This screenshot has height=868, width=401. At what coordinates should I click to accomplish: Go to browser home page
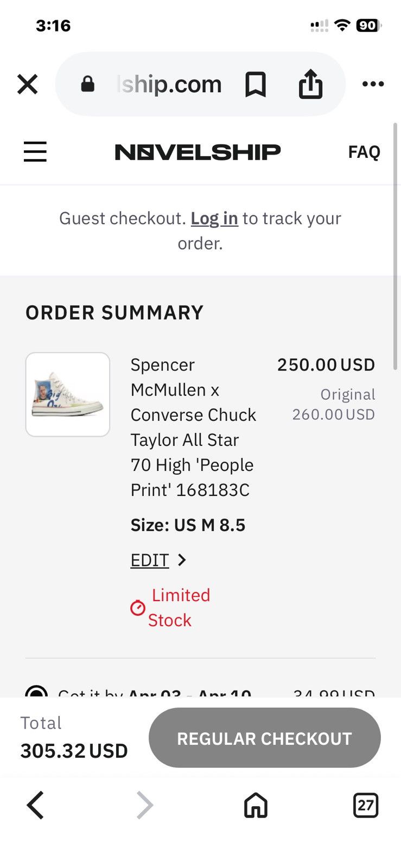[x=256, y=805]
